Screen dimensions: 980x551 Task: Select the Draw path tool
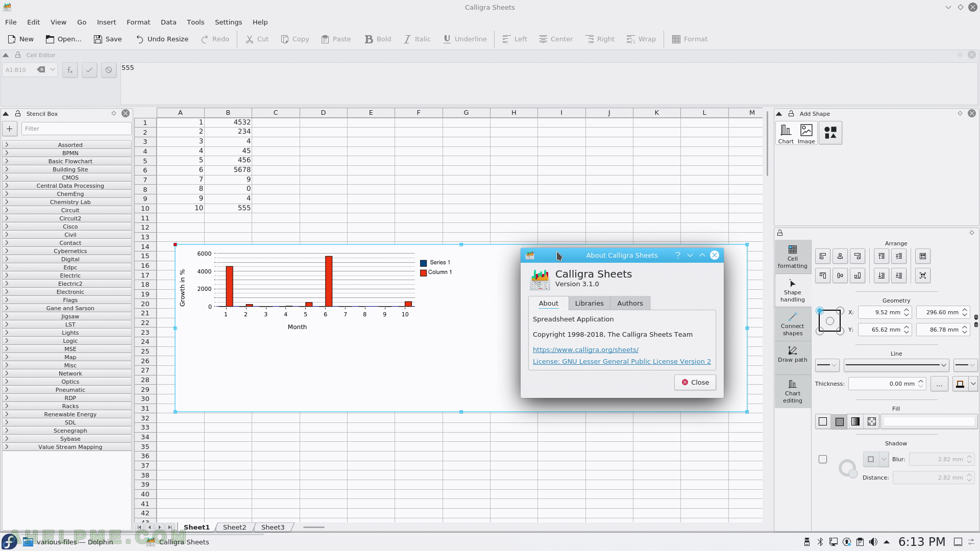click(x=793, y=355)
